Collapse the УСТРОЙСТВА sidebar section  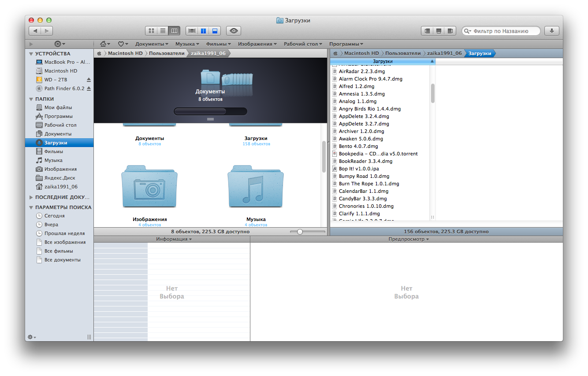click(x=31, y=54)
